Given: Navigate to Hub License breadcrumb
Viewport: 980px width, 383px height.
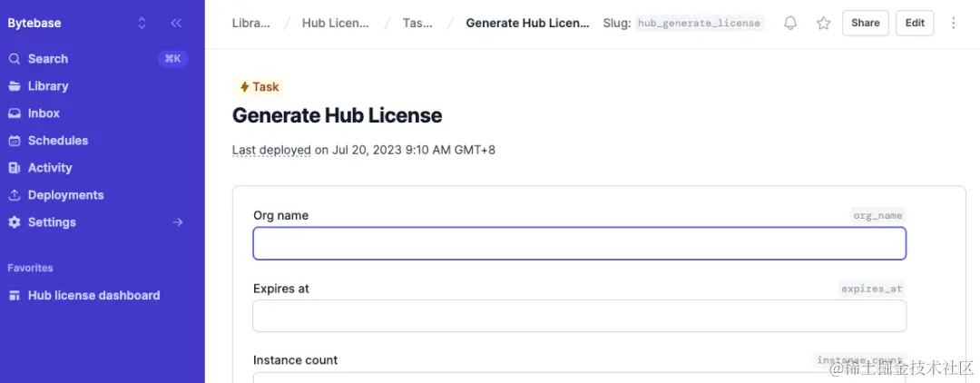Looking at the screenshot, I should coord(336,23).
